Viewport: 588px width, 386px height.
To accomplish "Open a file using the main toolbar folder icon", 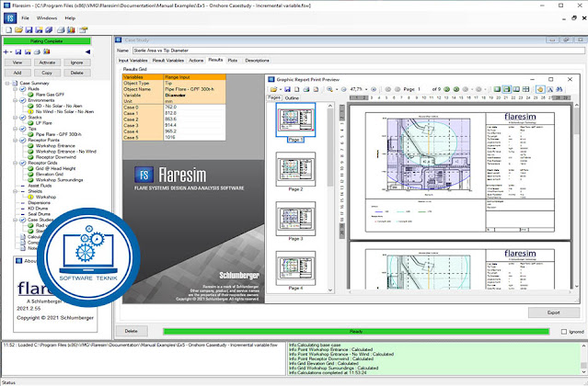I will (x=18, y=29).
